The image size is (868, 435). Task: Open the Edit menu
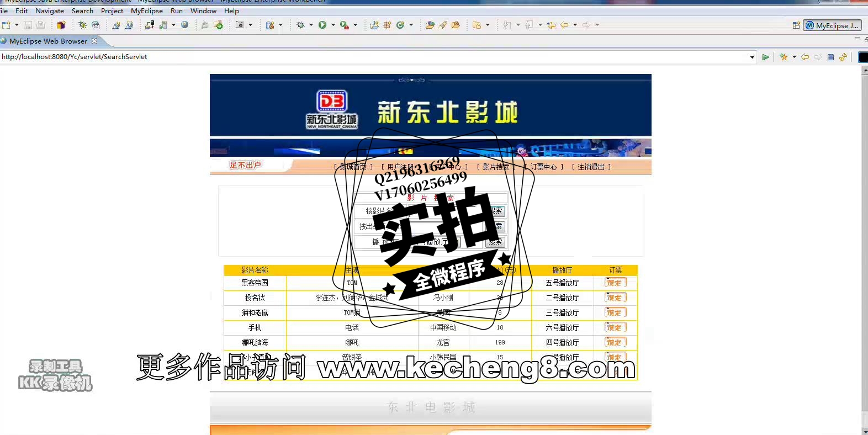click(x=22, y=10)
